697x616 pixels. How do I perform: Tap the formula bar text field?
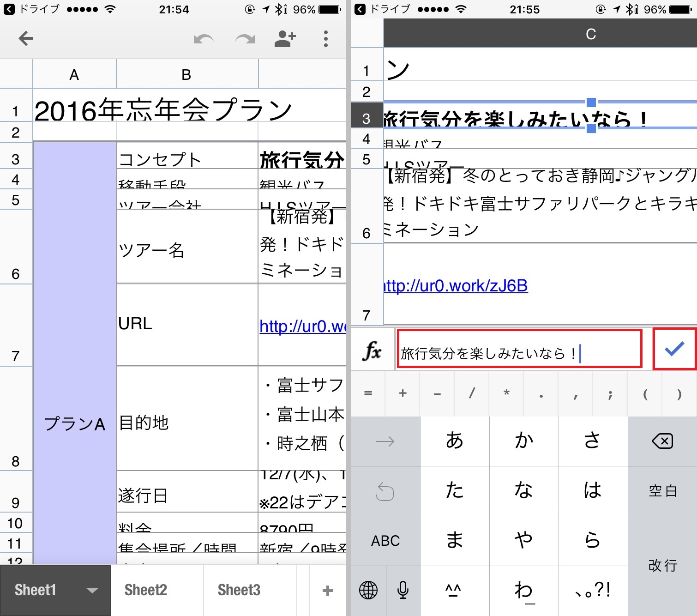pyautogui.click(x=519, y=350)
